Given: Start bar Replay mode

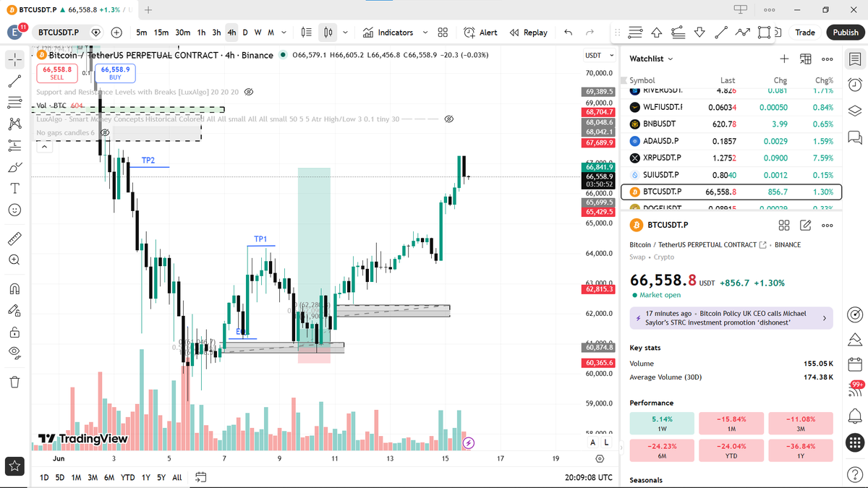Looking at the screenshot, I should click(x=529, y=33).
